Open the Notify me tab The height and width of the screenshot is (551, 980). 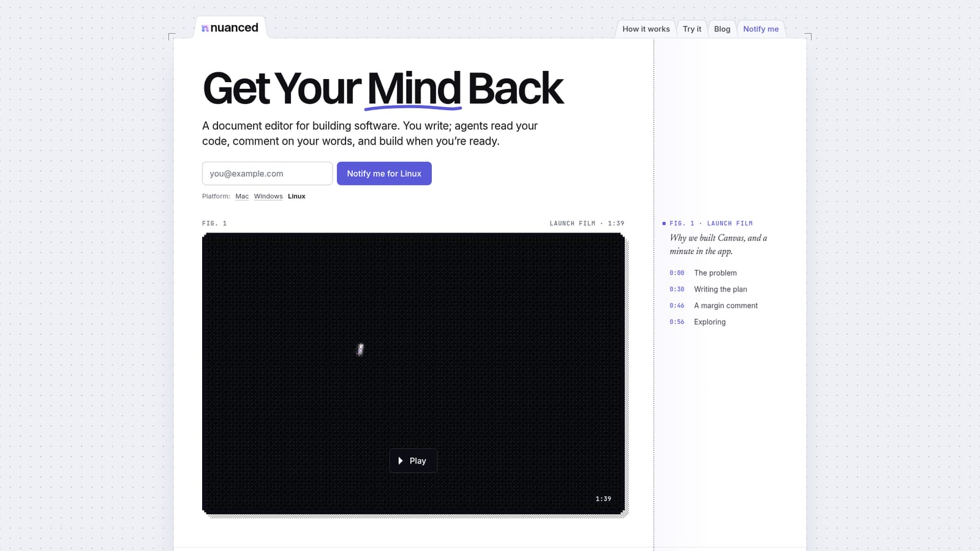coord(761,29)
